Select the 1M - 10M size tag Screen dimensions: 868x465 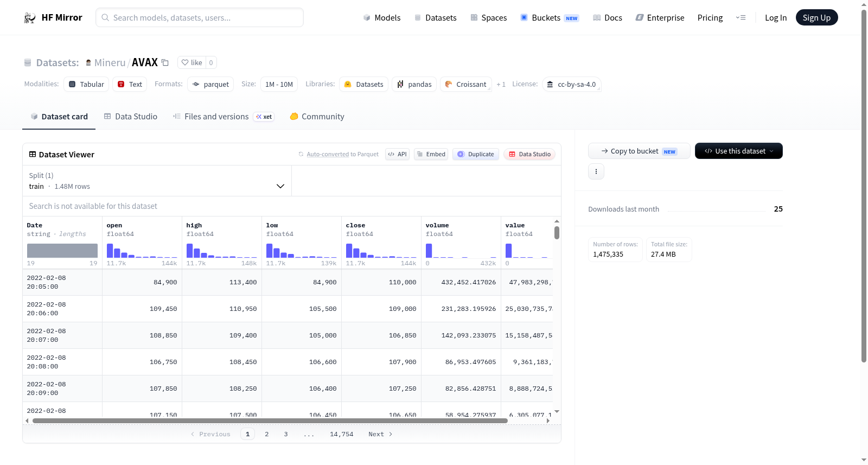click(279, 84)
